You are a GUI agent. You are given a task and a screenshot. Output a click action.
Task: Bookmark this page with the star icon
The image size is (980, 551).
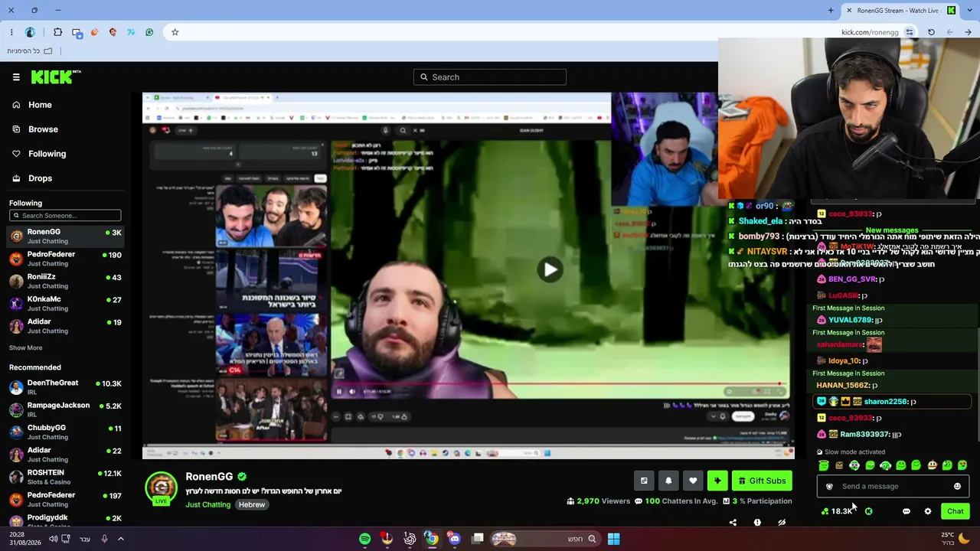point(175,32)
